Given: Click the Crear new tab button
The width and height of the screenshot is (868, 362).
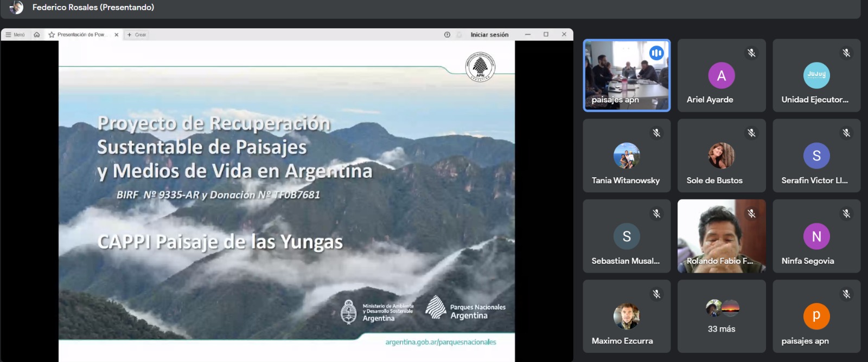Looking at the screenshot, I should 137,35.
